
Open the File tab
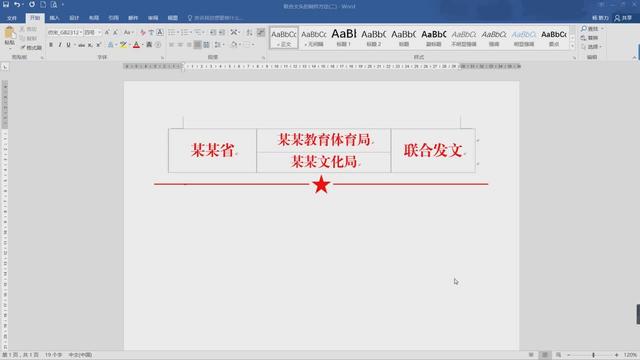point(12,18)
